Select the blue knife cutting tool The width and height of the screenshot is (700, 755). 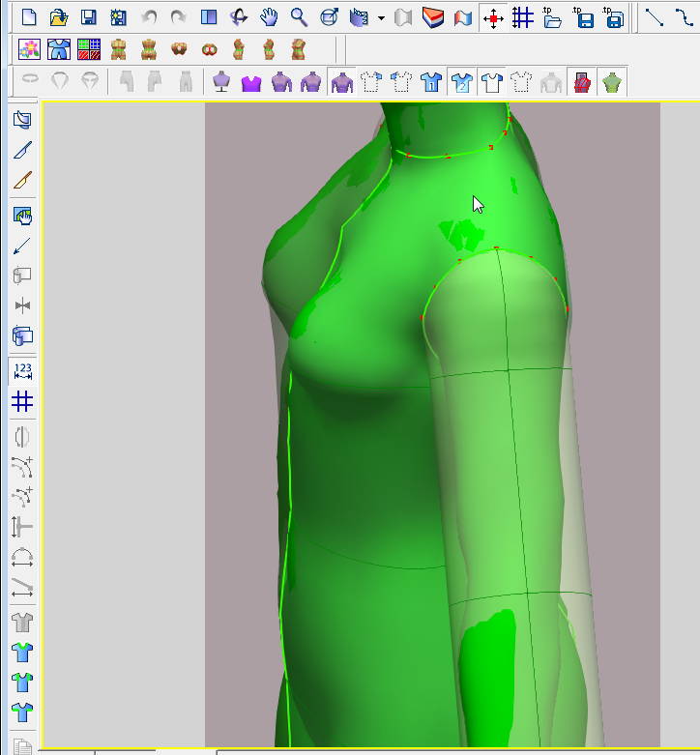tap(22, 150)
